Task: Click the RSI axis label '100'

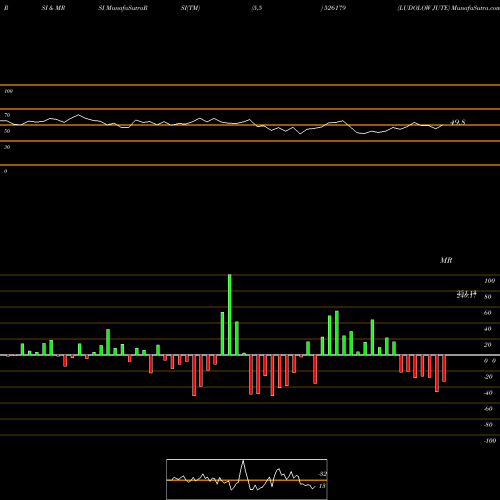Action: point(8,91)
